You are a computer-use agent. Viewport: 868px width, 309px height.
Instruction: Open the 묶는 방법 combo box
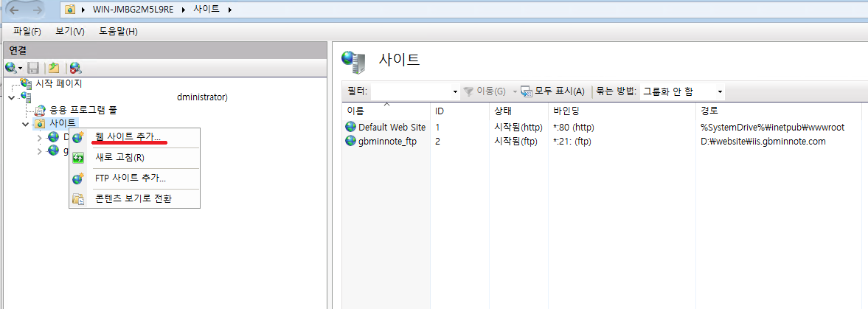(x=682, y=91)
